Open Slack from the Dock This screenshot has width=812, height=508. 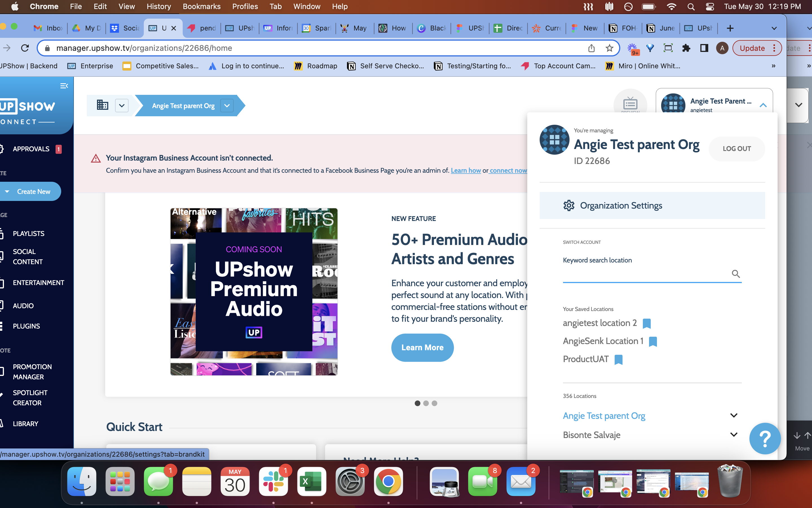coord(273,481)
